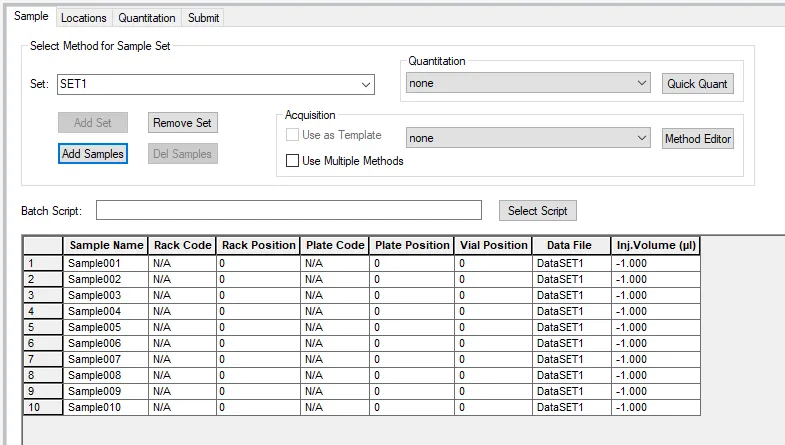Select the Sample005 name cell

[106, 327]
